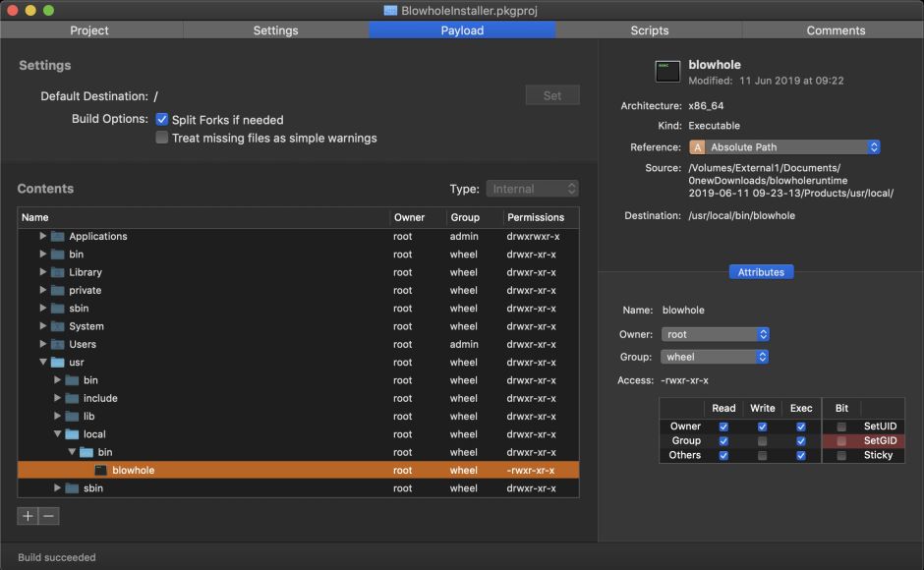This screenshot has height=570, width=924.
Task: Disable Split Forks if needed checkbox
Action: pos(162,119)
